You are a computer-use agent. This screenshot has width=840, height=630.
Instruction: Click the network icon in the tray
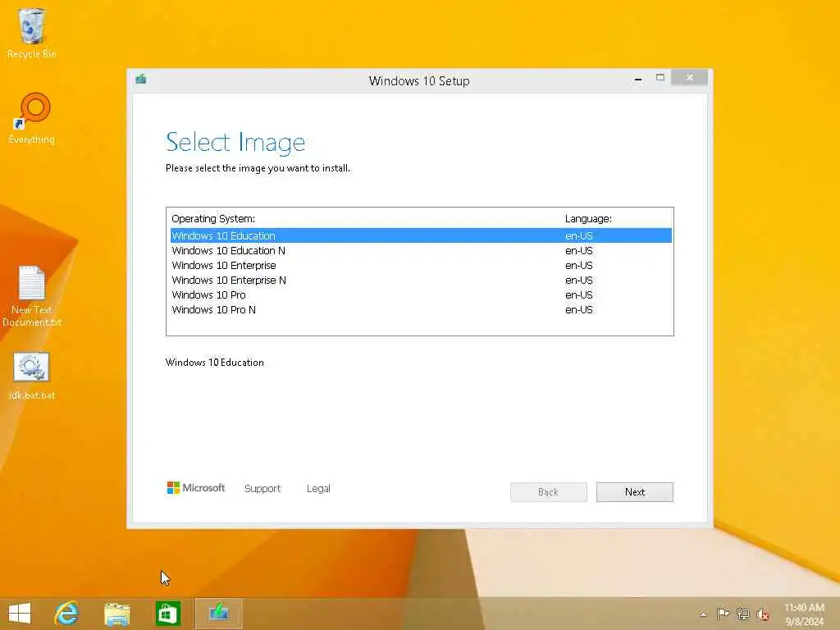pos(743,614)
